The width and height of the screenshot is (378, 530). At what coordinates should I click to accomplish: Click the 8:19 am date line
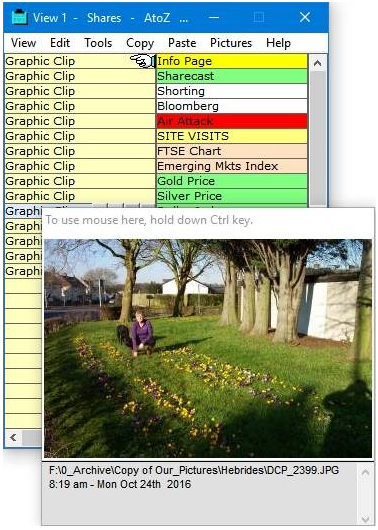120,484
